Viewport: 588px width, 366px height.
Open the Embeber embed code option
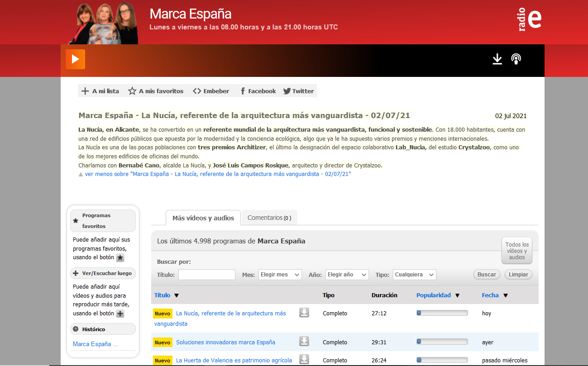click(x=211, y=91)
